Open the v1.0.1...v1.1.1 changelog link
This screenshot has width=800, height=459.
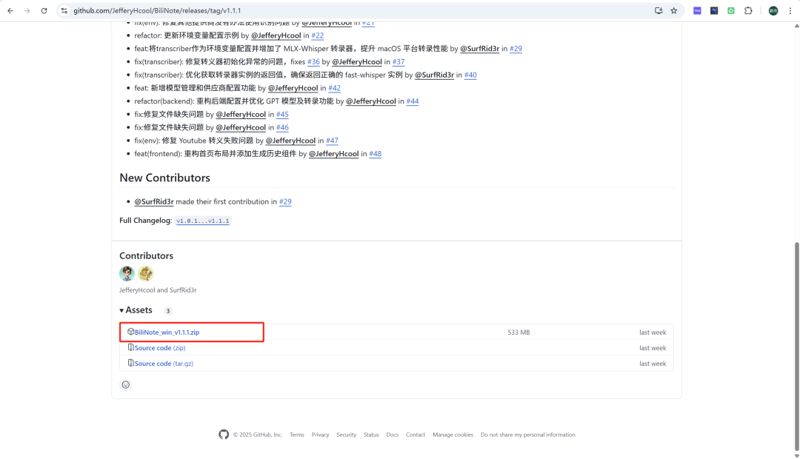click(x=203, y=221)
